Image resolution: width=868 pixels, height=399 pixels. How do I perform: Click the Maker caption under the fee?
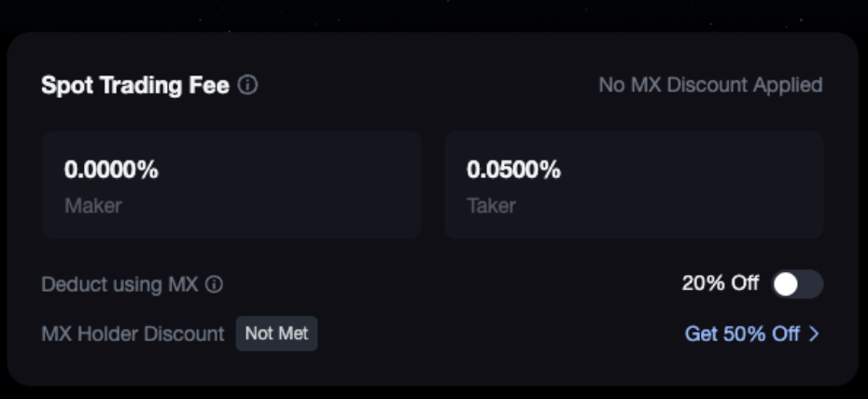(92, 205)
